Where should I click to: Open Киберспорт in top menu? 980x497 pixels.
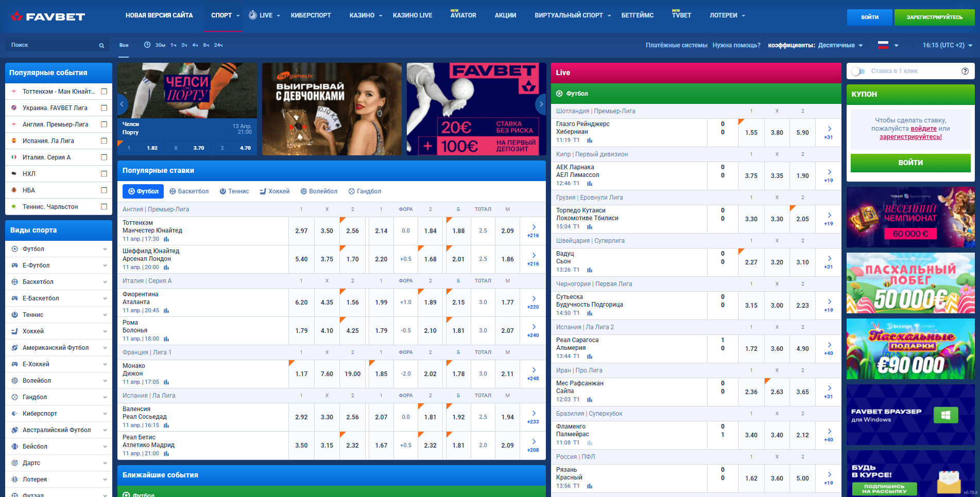pyautogui.click(x=311, y=15)
